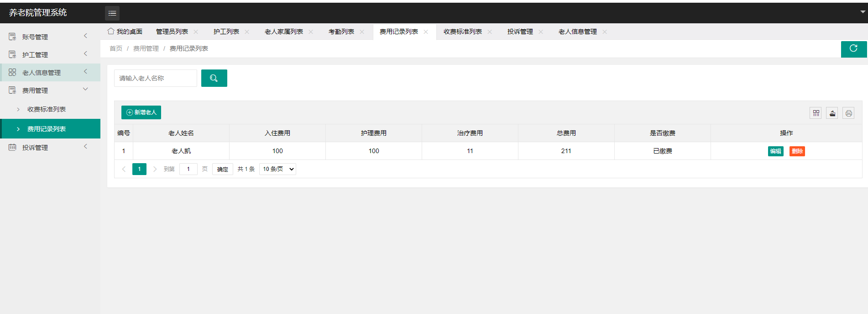This screenshot has width=868, height=314.
Task: Close the 收费标准列表 tab
Action: [490, 32]
